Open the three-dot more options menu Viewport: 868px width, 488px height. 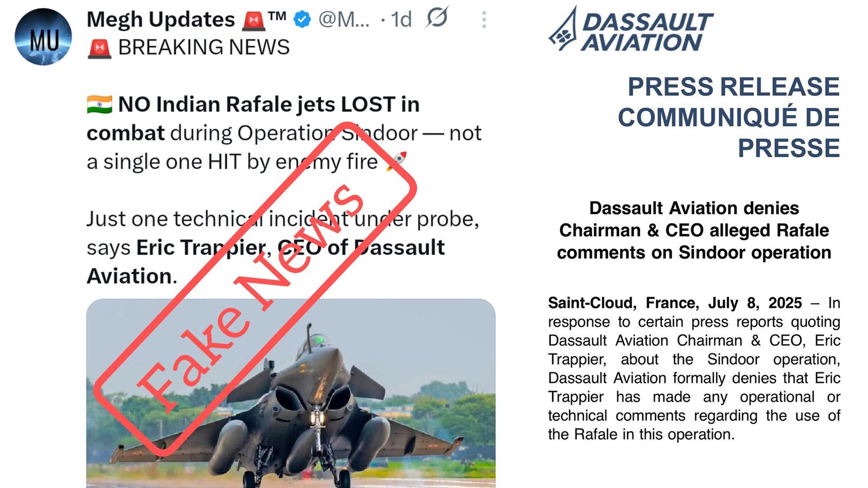point(484,20)
